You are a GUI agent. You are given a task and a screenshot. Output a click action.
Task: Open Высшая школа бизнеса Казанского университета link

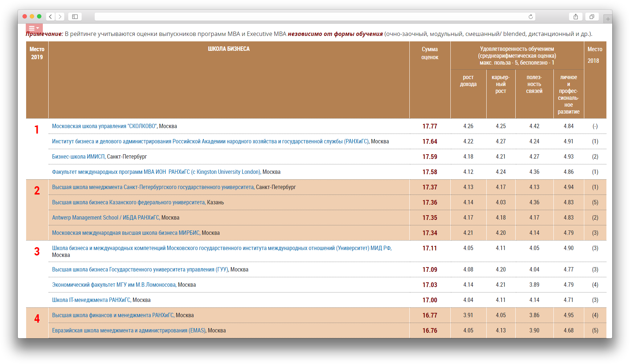pyautogui.click(x=128, y=203)
